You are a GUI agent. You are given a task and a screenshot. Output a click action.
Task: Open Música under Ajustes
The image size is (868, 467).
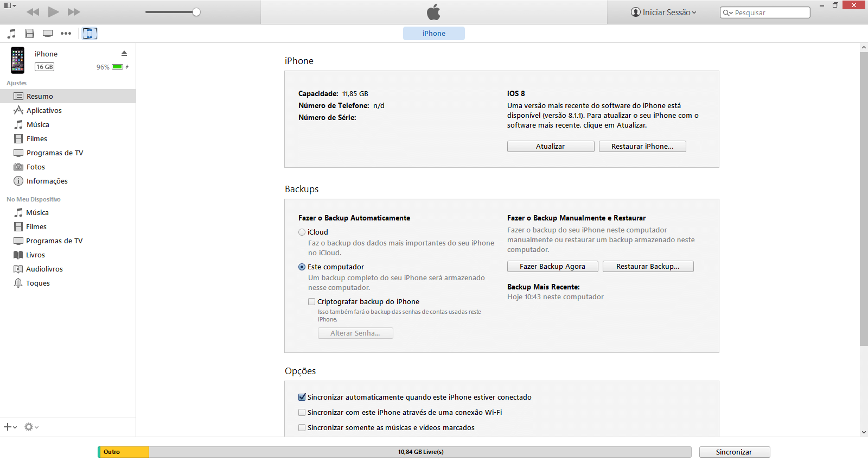pos(68,124)
